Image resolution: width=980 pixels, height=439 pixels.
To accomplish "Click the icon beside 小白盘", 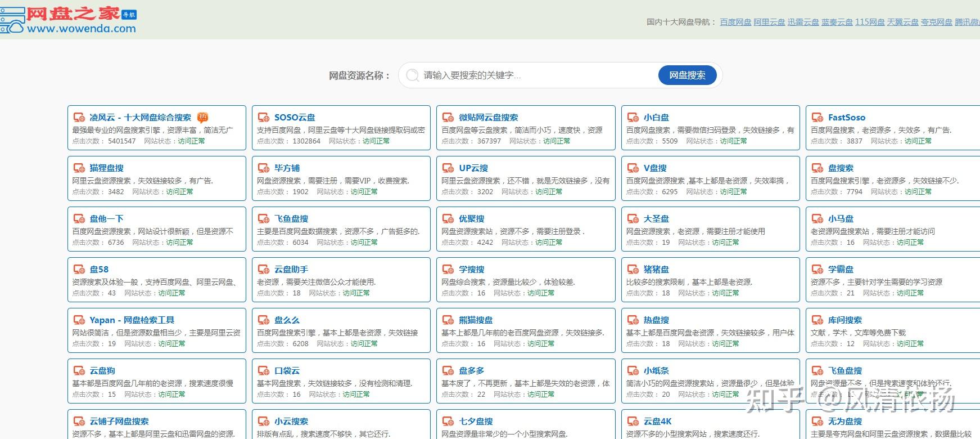I will [633, 118].
